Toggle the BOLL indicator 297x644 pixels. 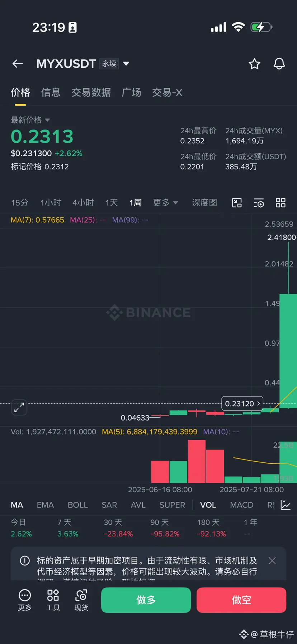(x=78, y=505)
